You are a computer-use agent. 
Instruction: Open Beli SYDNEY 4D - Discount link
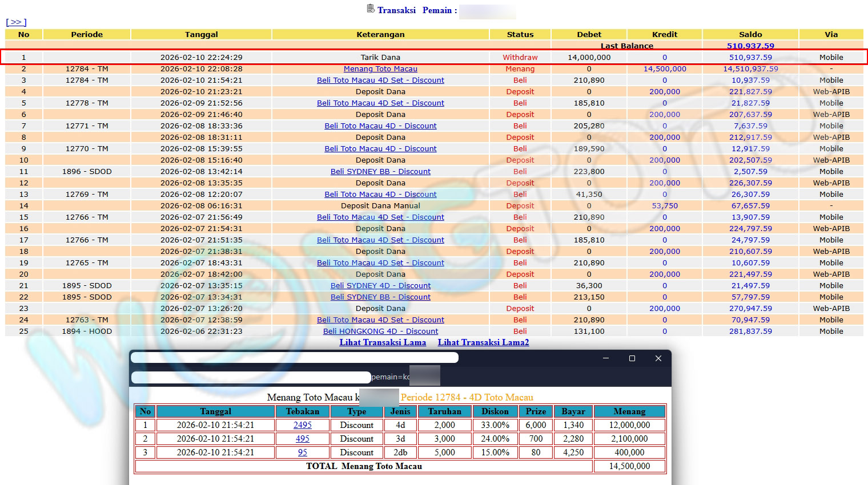tap(380, 286)
